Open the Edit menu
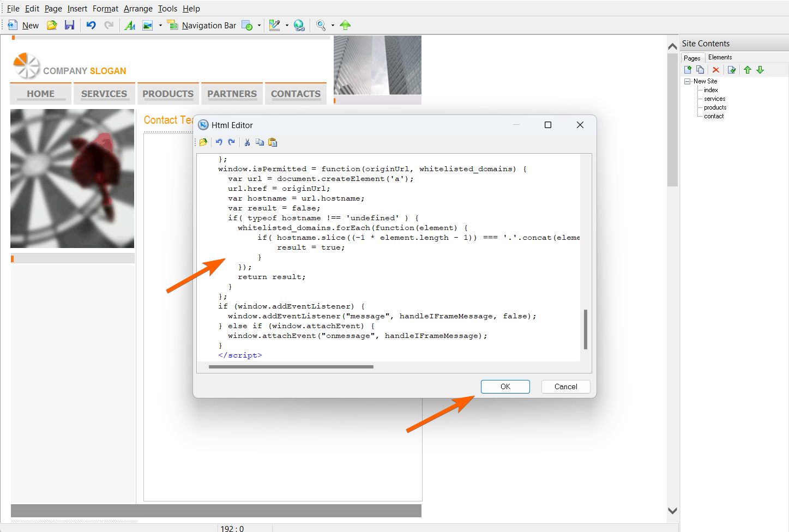This screenshot has width=789, height=532. click(x=32, y=9)
